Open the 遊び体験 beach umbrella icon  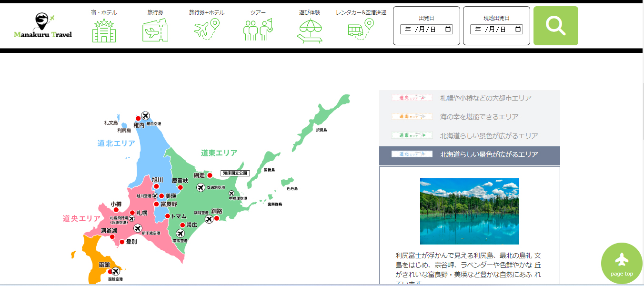coord(310,31)
